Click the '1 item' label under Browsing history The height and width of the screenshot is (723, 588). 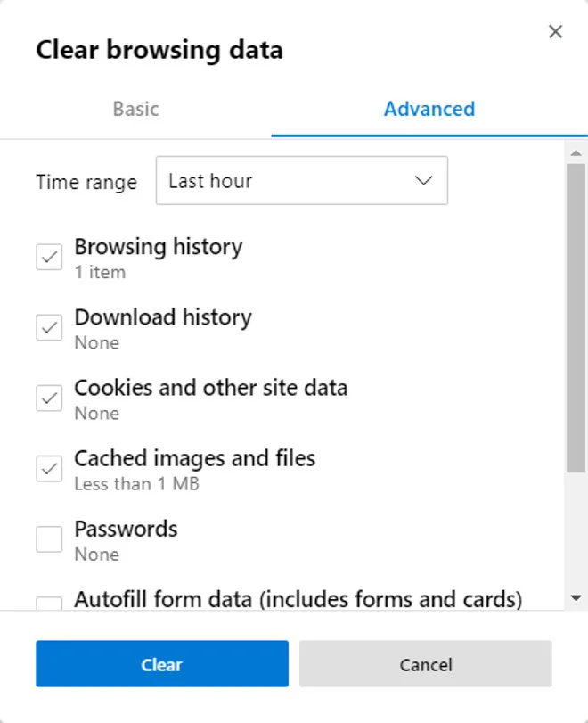pos(97,272)
